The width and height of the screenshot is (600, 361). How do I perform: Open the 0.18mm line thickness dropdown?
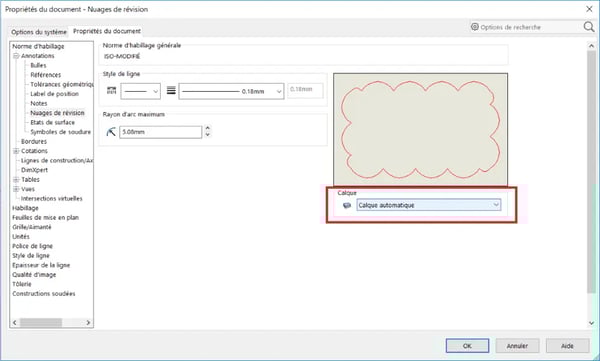point(231,91)
